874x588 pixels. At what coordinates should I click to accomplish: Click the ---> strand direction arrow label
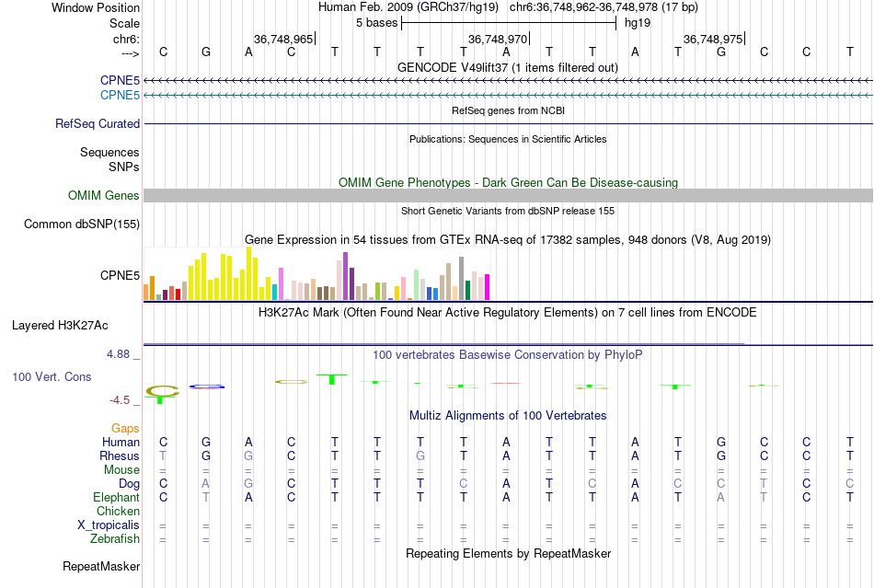tap(131, 53)
